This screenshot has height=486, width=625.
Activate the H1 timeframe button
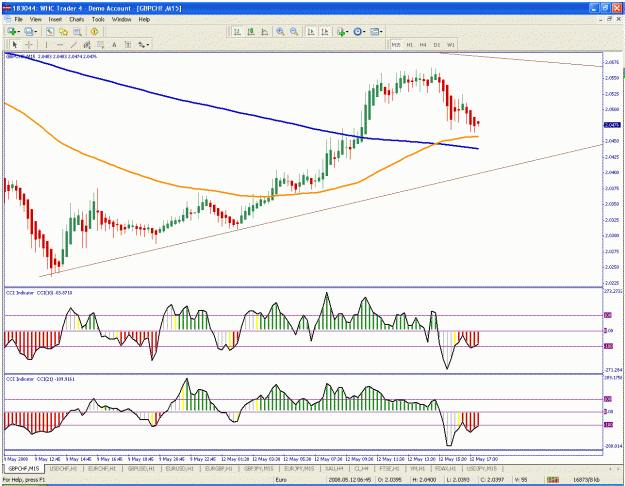click(x=410, y=45)
